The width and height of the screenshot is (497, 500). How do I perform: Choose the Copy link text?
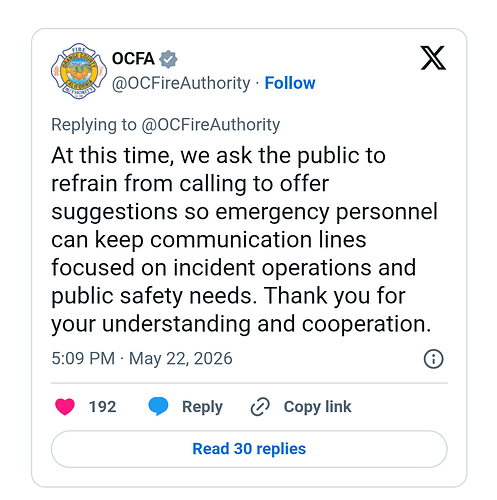(317, 407)
